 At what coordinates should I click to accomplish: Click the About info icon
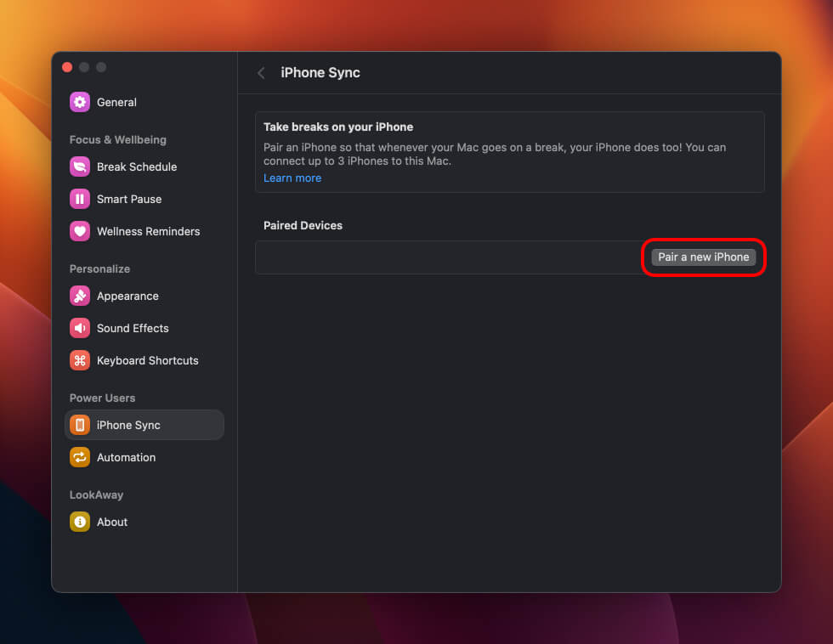pyautogui.click(x=80, y=522)
